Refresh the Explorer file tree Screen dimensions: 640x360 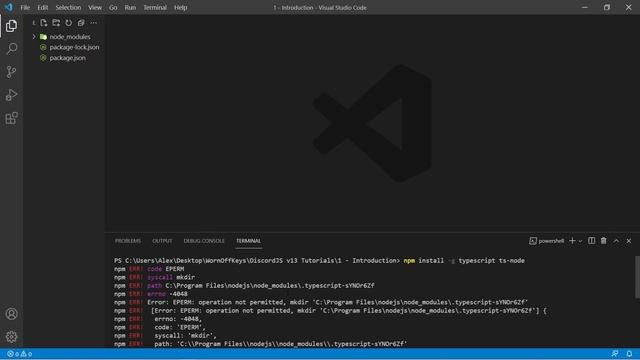pyautogui.click(x=69, y=23)
